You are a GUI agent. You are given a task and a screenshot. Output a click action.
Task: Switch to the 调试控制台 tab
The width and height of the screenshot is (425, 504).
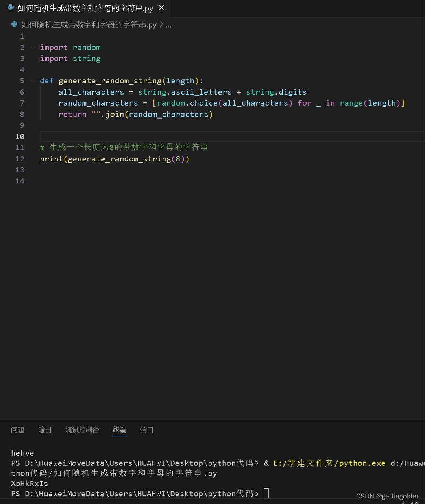[x=82, y=430]
